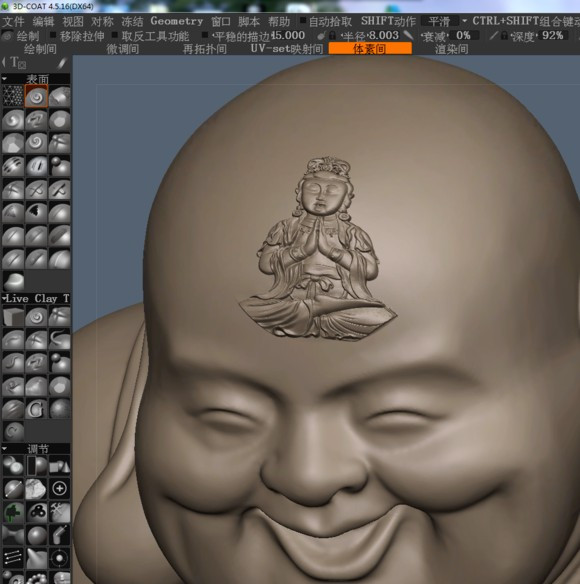Viewport: 580px width, 584px height.
Task: Select the white rock model tool
Action: [x=36, y=489]
